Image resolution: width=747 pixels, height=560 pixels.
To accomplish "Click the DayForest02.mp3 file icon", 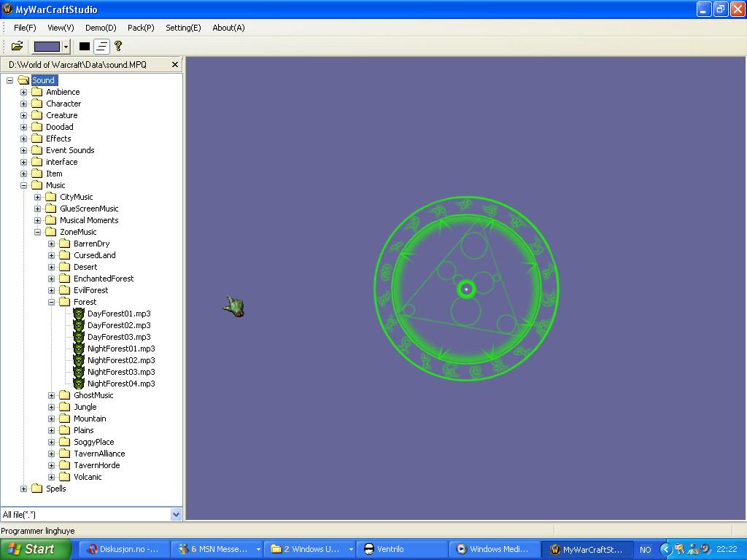I will 79,325.
